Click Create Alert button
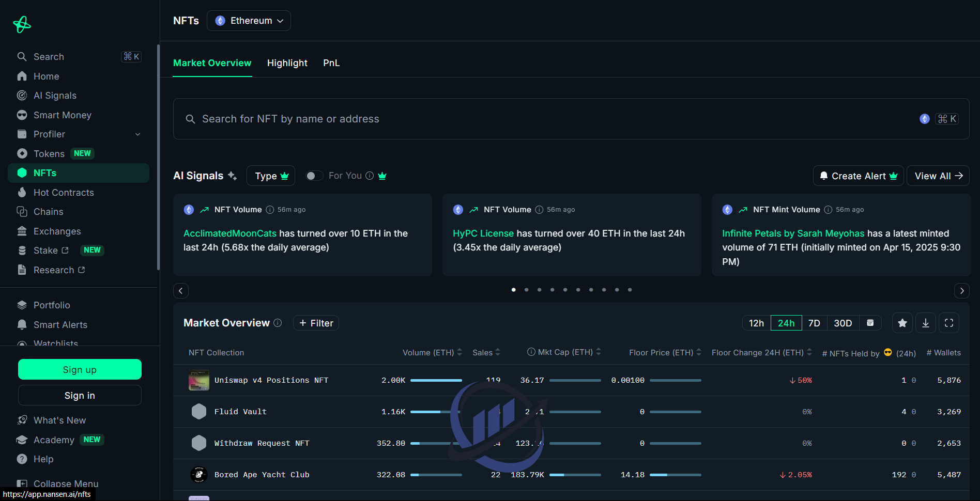Image resolution: width=980 pixels, height=501 pixels. [x=858, y=176]
